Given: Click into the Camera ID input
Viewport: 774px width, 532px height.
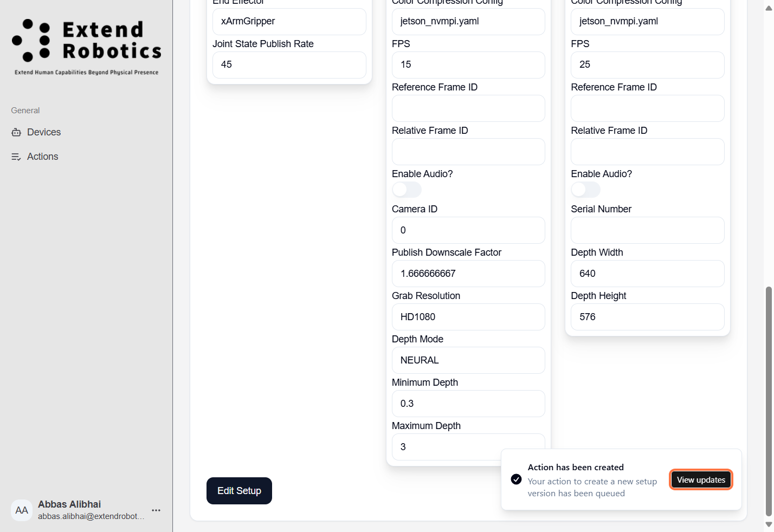Looking at the screenshot, I should [x=468, y=230].
